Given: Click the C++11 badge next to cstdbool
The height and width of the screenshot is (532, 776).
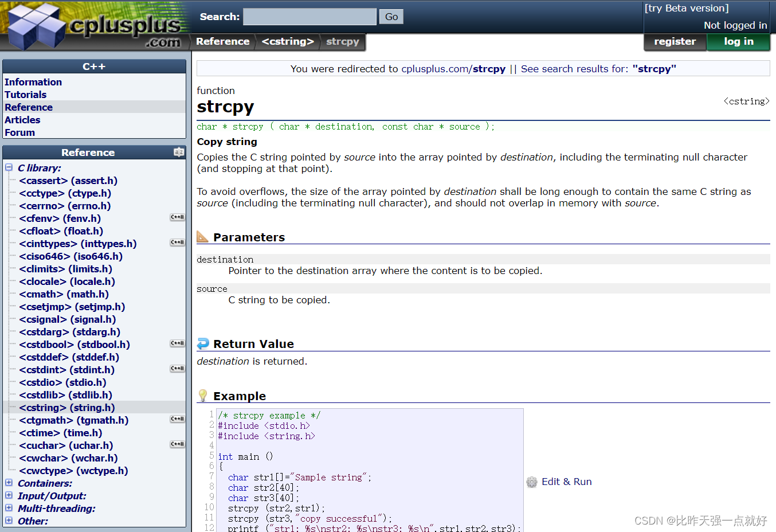Looking at the screenshot, I should tap(178, 343).
